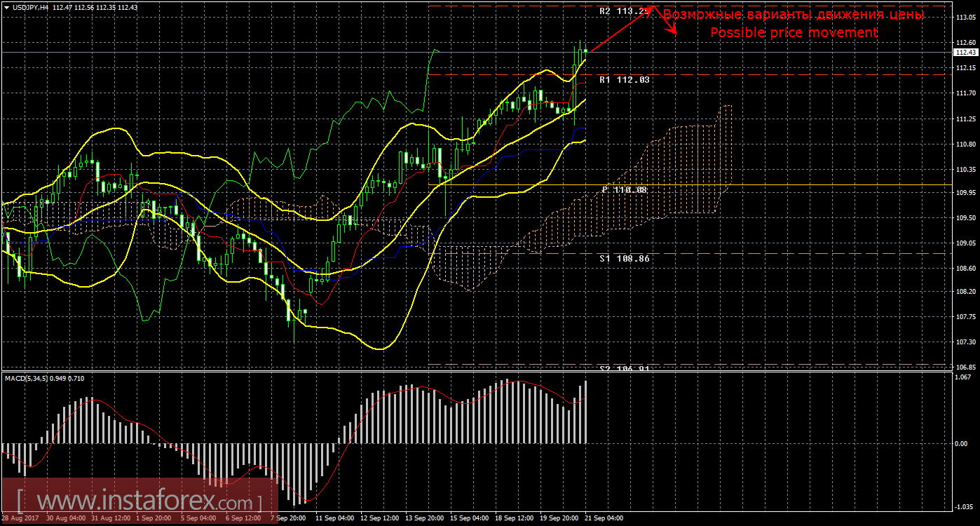Click the 11 Sep 04:00 time axis label
This screenshot has height=526, width=980.
334,518
